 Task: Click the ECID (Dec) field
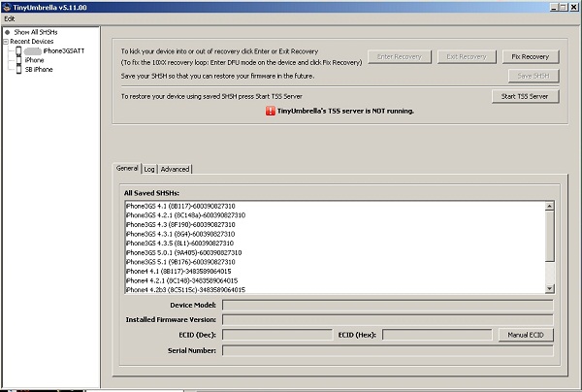(x=277, y=335)
